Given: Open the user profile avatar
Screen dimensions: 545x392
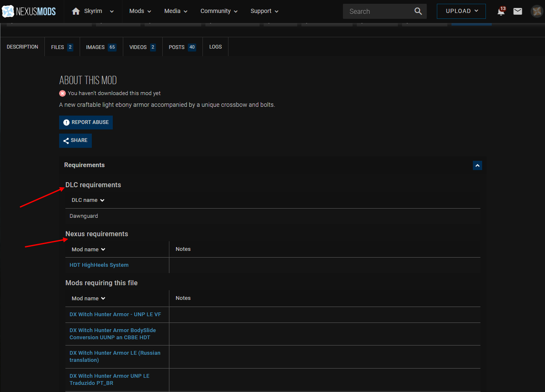Looking at the screenshot, I should [x=537, y=11].
